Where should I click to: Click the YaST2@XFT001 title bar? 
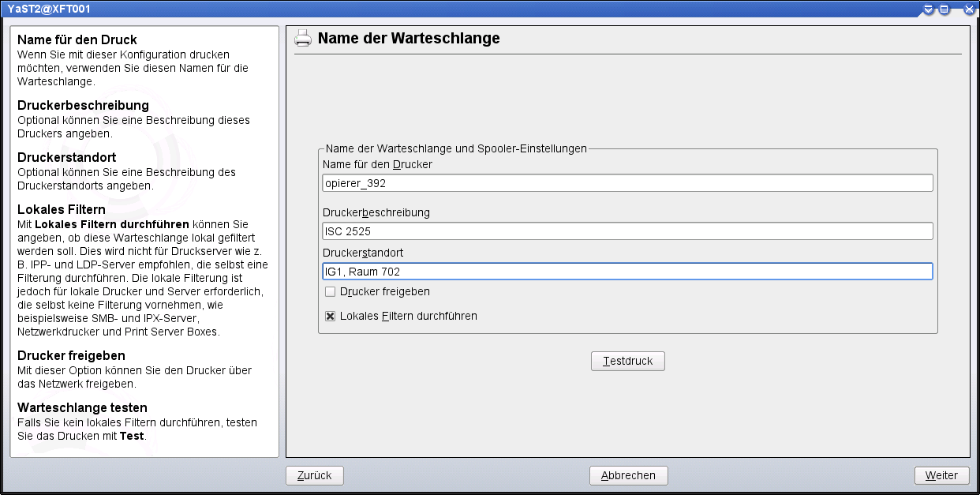(x=473, y=9)
